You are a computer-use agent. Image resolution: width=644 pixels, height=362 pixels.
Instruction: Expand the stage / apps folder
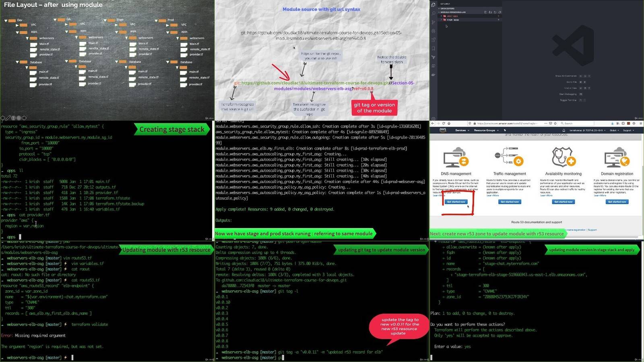click(469, 20)
